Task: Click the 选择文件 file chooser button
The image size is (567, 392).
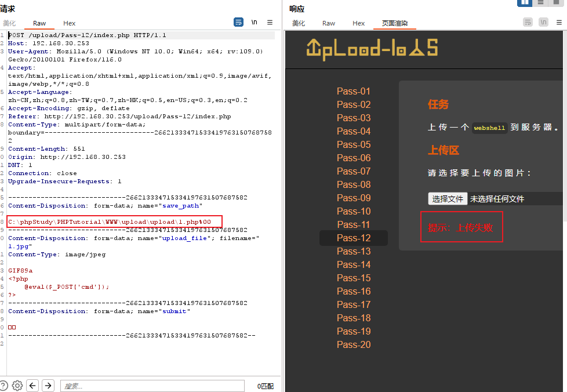Action: coord(448,199)
